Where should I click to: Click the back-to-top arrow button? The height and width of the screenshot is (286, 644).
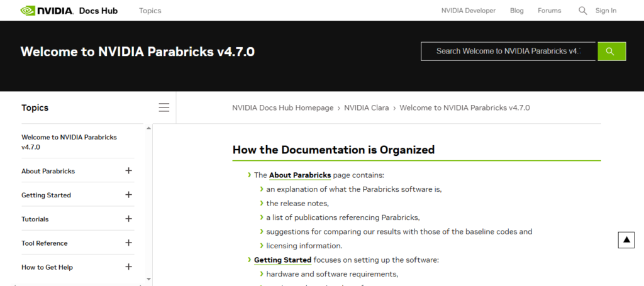pyautogui.click(x=626, y=240)
